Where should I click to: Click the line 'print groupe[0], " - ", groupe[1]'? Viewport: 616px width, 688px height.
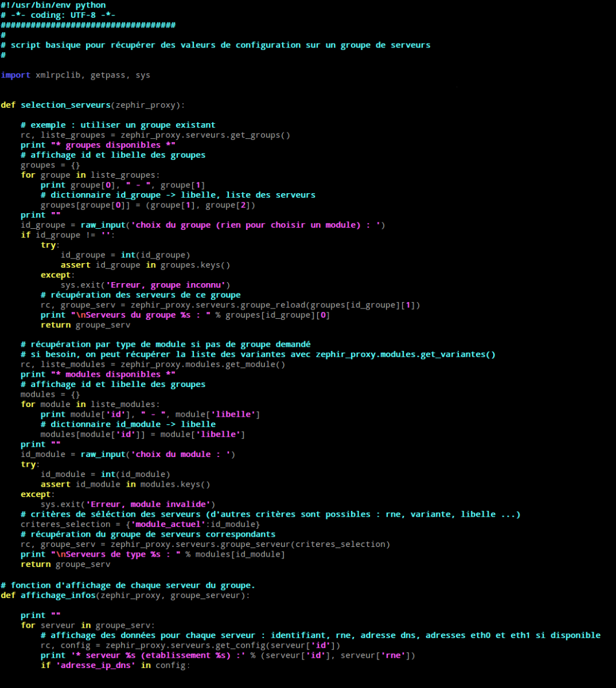pos(123,185)
